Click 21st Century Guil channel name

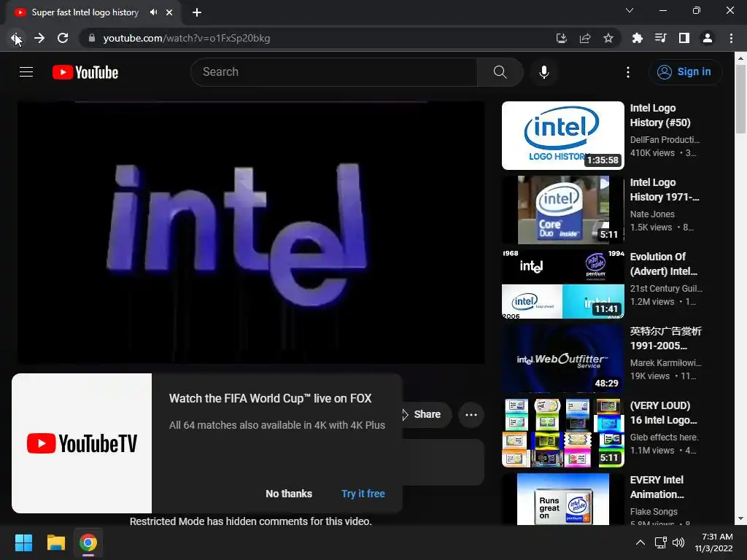point(666,289)
